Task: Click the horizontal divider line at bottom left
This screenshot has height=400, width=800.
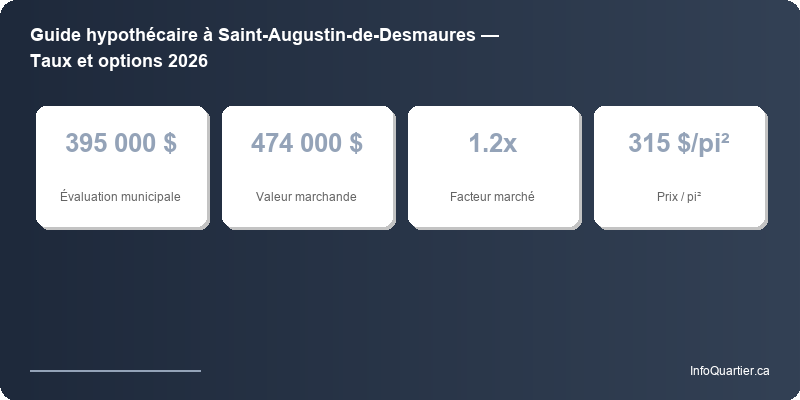Action: pyautogui.click(x=115, y=371)
